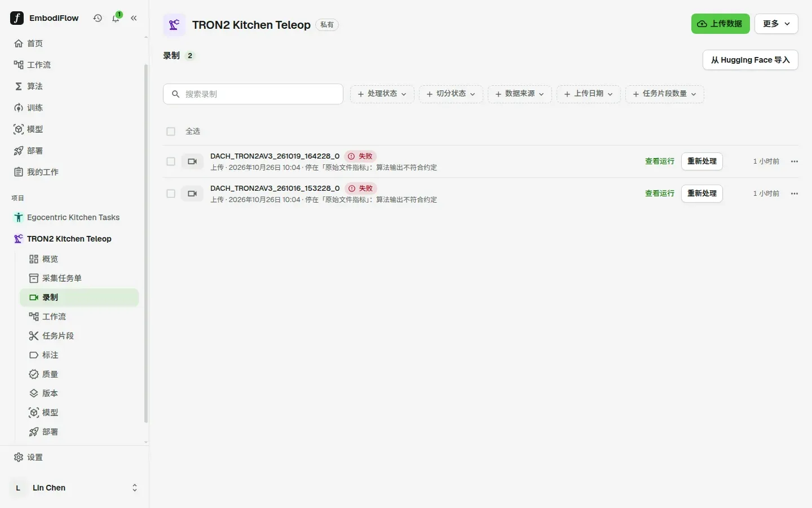Open 概览 overview under TRON2 project
Screen dimensions: 812x508
click(80, 259)
